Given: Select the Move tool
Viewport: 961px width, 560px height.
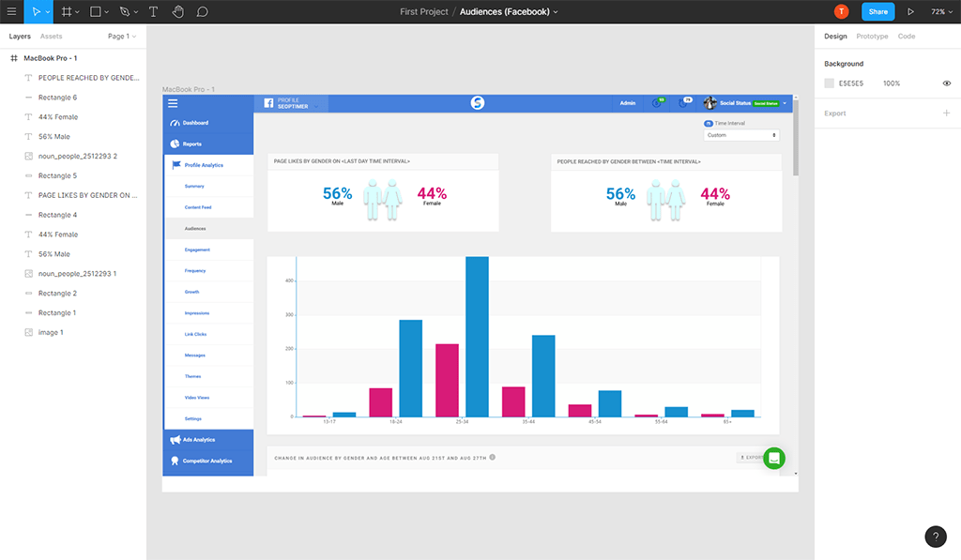Looking at the screenshot, I should (36, 11).
